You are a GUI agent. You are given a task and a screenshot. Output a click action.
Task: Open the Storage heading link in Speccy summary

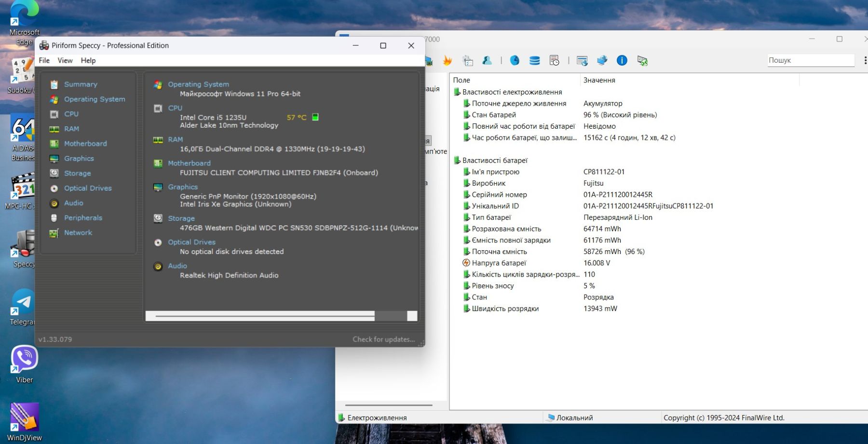(x=181, y=218)
